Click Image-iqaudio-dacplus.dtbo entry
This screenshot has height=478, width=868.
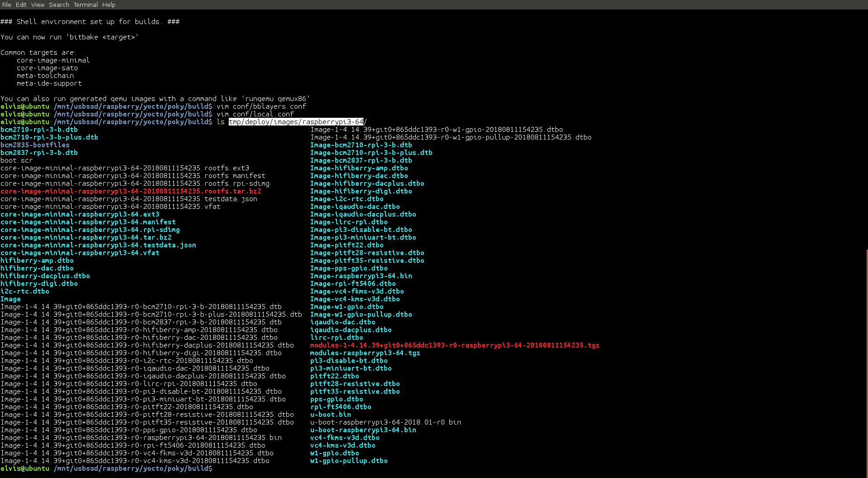363,214
